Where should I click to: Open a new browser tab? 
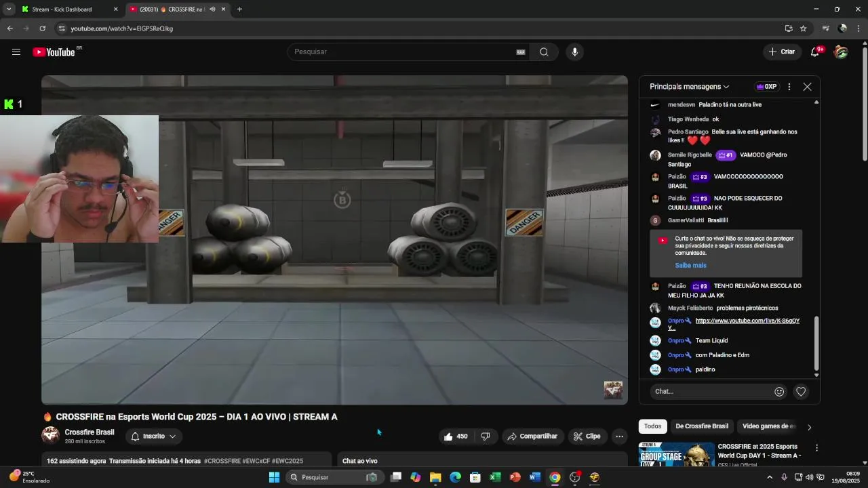click(x=239, y=9)
